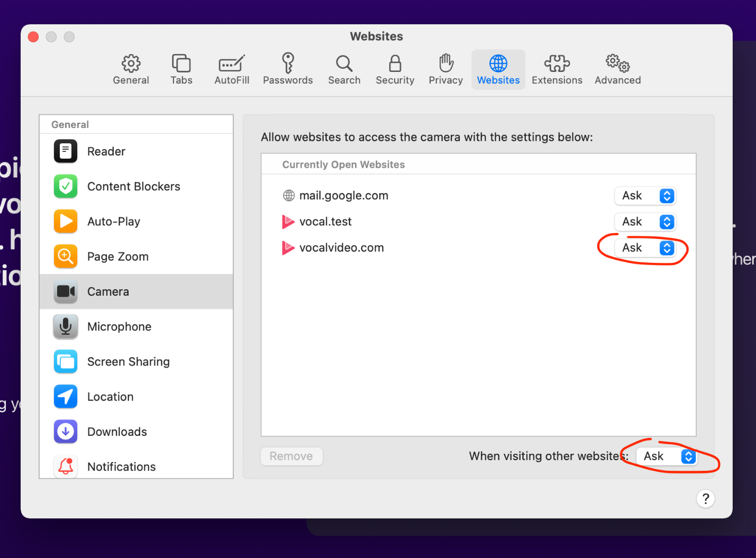Screen dimensions: 756x558
Task: Select the Downloads icon in sidebar
Action: (x=66, y=432)
